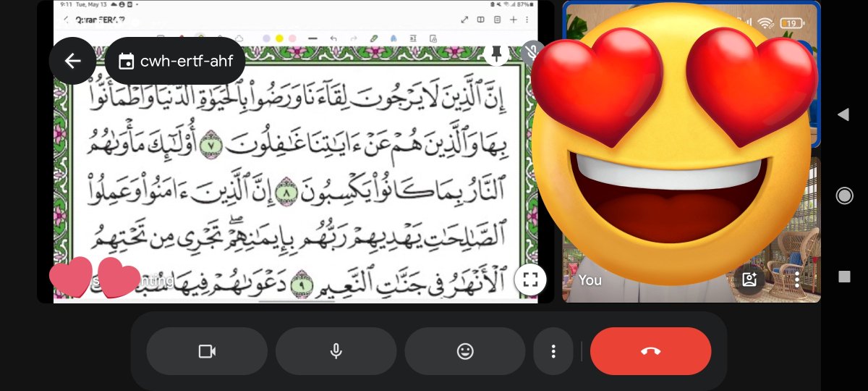
Task: Open visual effects on the self-view tile
Action: pos(749,279)
